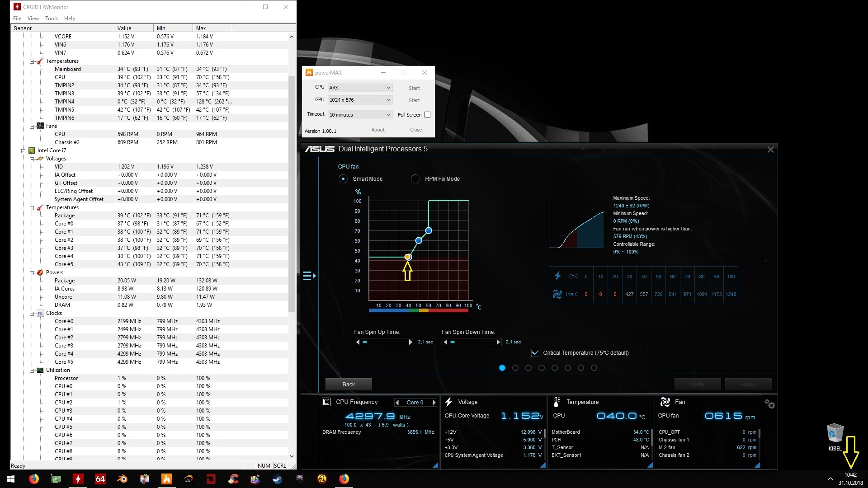
Task: Click the AIDA64 taskbar icon
Action: 100,479
